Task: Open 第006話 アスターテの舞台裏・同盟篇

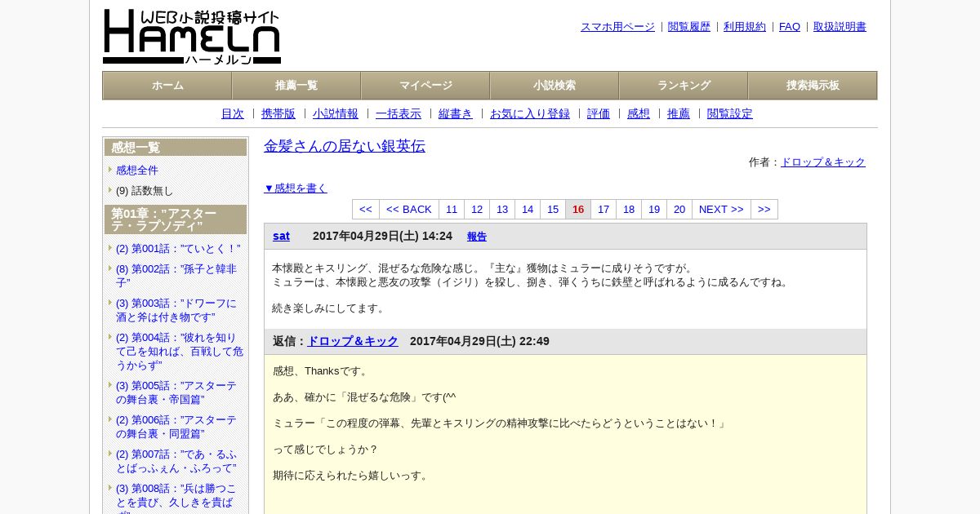Action: [176, 427]
